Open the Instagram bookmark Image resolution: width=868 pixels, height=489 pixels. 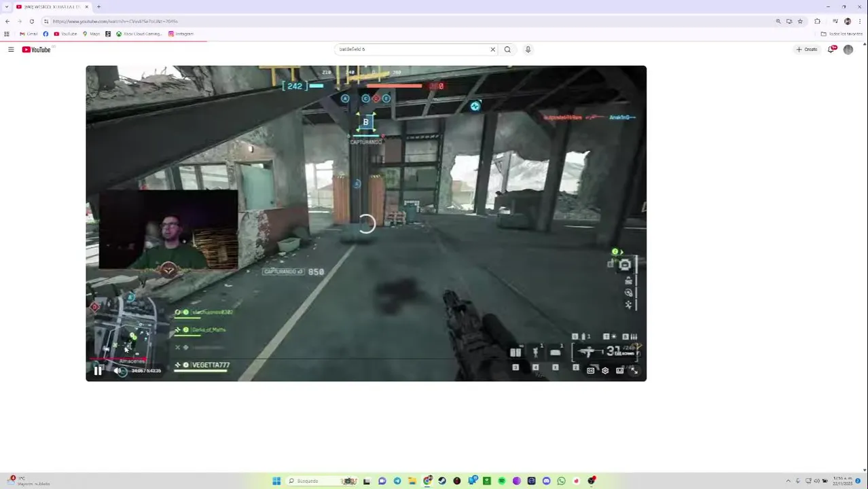(x=181, y=34)
